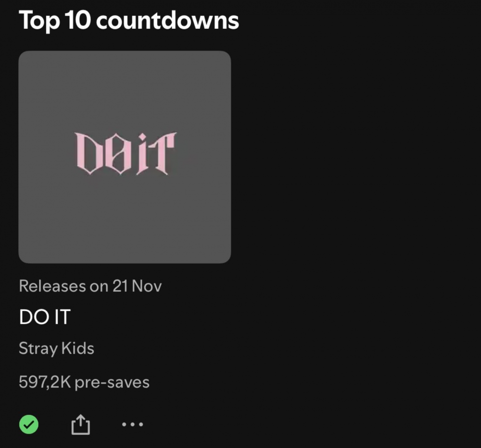Open the DO IT countdown page by title
Screen dimensions: 481x448
point(44,317)
